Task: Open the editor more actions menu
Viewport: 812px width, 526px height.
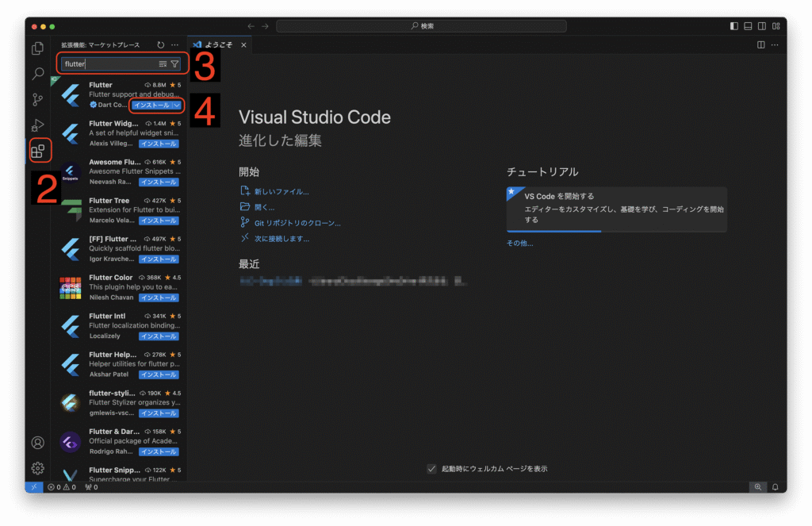Action: click(775, 45)
